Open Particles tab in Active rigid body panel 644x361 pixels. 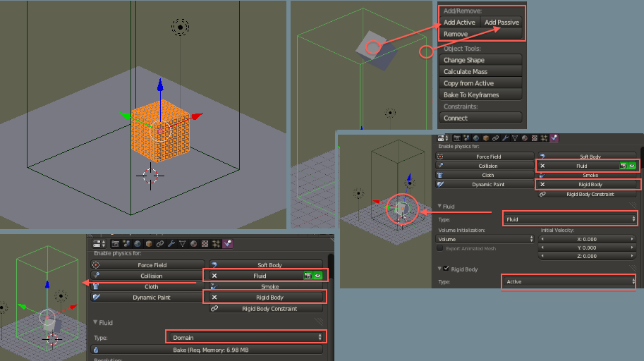coord(545,138)
